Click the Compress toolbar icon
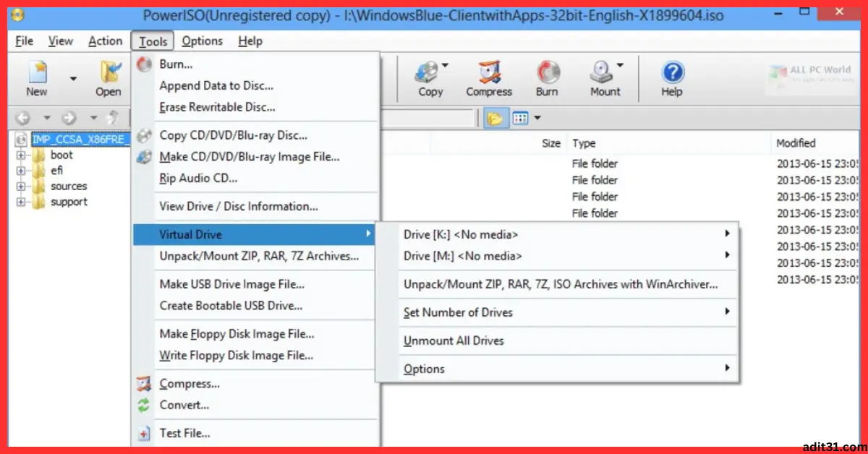 [x=489, y=72]
